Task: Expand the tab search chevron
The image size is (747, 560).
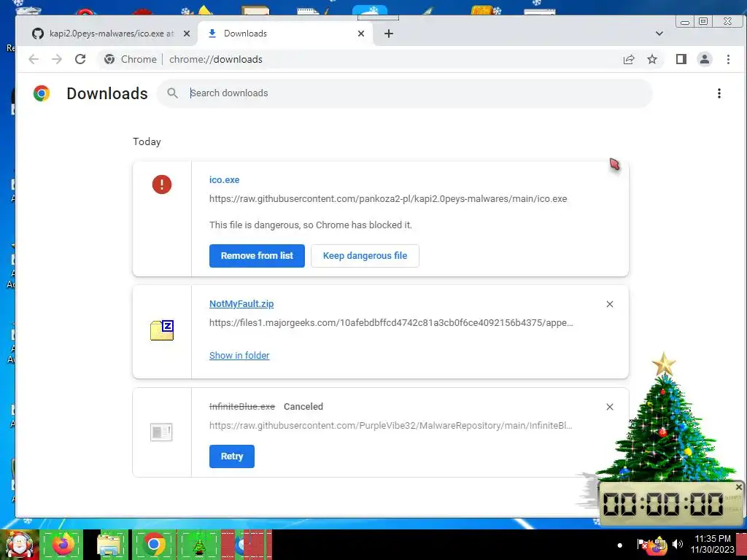Action: pos(659,34)
